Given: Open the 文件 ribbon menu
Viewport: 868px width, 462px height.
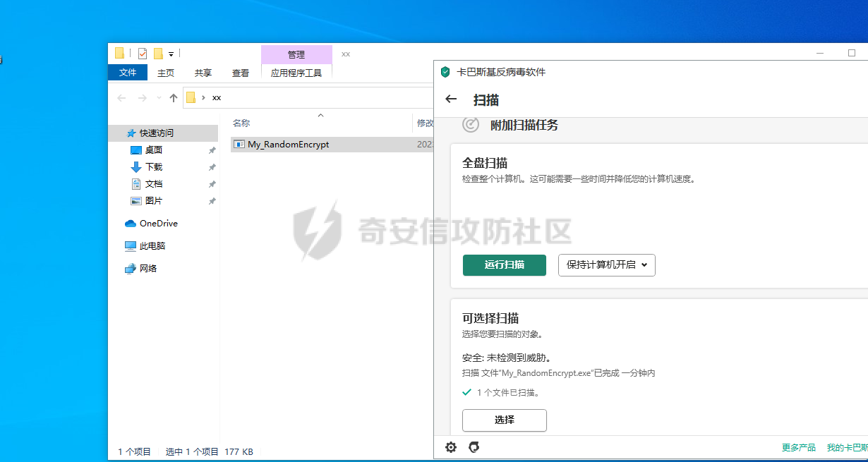Looking at the screenshot, I should pyautogui.click(x=128, y=73).
